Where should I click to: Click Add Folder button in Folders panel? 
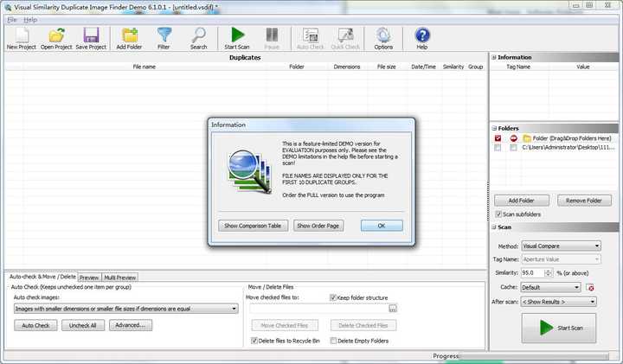(521, 201)
